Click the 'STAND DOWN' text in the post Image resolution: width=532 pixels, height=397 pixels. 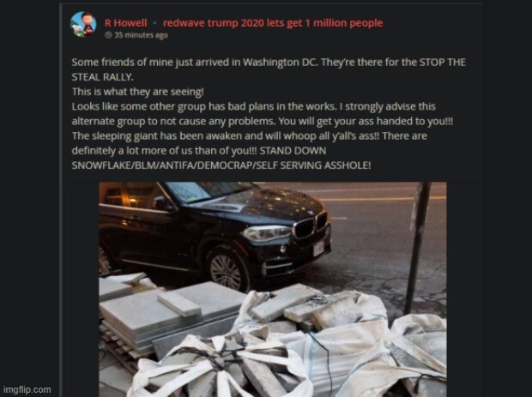click(293, 151)
